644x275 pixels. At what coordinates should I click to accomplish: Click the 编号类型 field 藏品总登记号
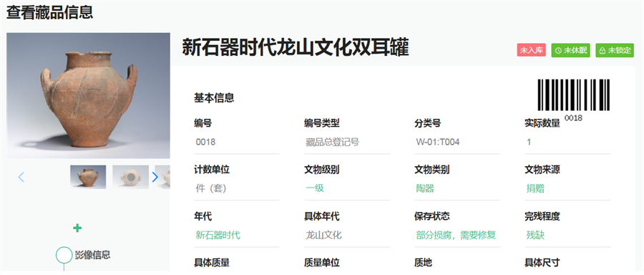pos(347,143)
